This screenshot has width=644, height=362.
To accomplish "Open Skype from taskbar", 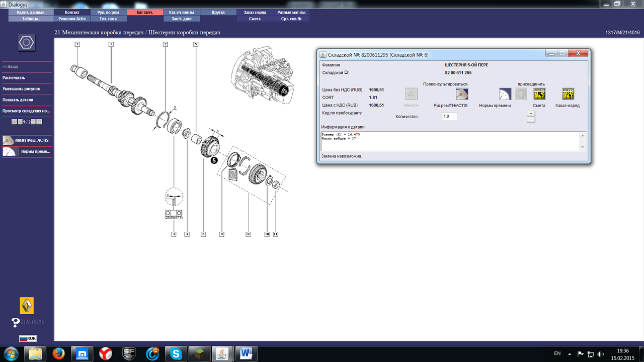I will pyautogui.click(x=177, y=354).
